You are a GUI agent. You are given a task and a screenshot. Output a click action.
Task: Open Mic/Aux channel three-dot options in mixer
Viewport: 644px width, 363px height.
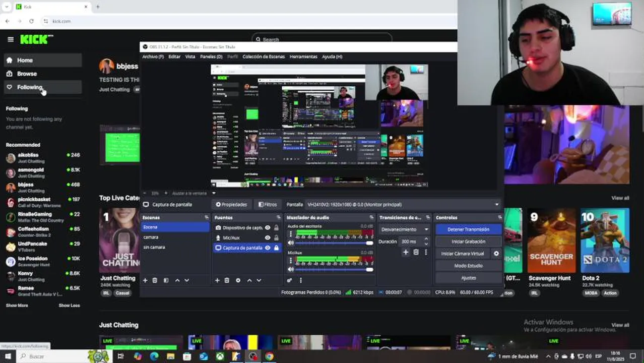coord(290,262)
